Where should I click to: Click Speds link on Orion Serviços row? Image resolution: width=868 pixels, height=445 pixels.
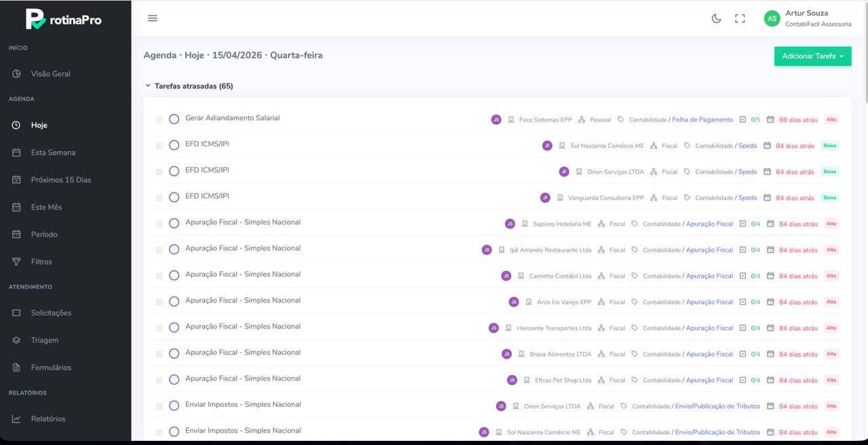pyautogui.click(x=747, y=172)
